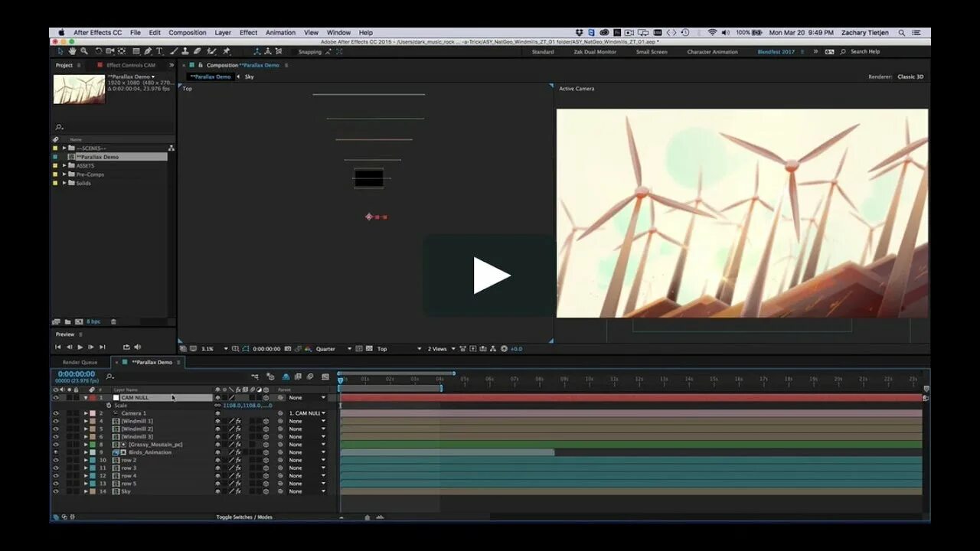Image resolution: width=980 pixels, height=551 pixels.
Task: Select the Type text tool
Action: coord(159,51)
